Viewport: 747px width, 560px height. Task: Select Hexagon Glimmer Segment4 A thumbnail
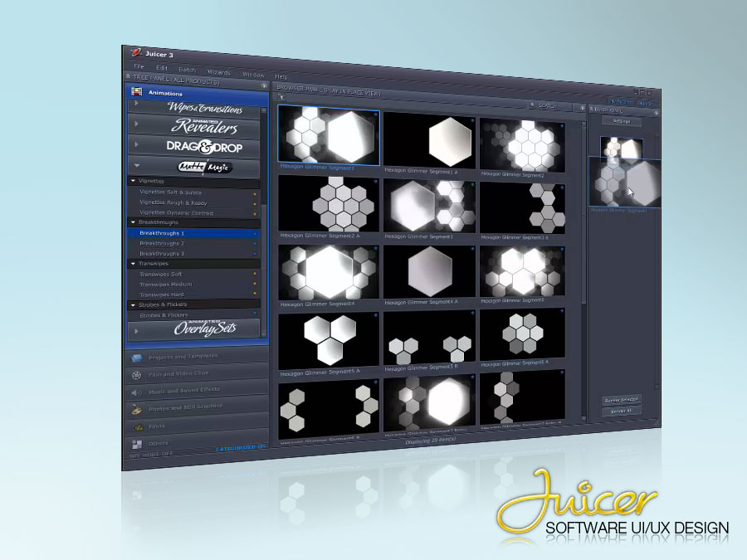point(430,272)
